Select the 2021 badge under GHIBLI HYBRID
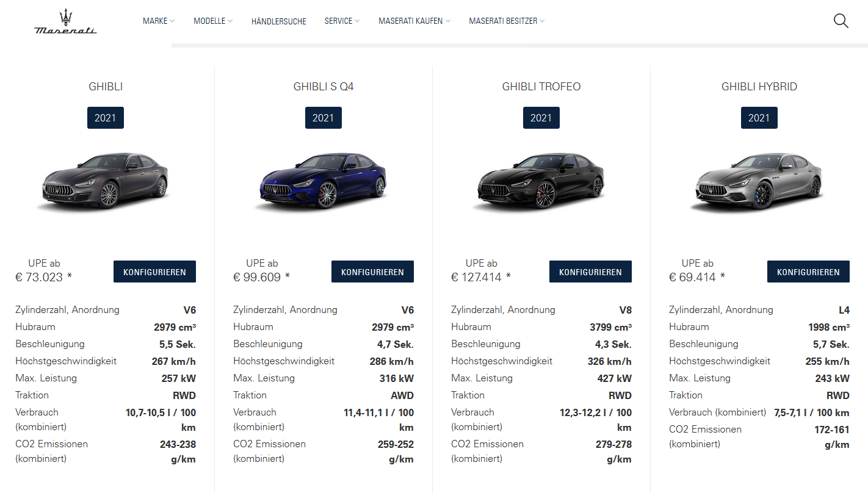The height and width of the screenshot is (493, 868). click(759, 118)
